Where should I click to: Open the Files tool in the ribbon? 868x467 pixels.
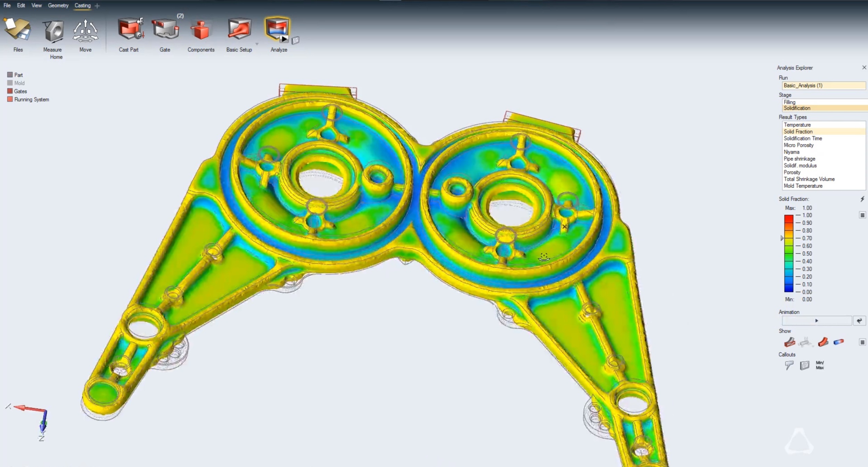point(18,30)
